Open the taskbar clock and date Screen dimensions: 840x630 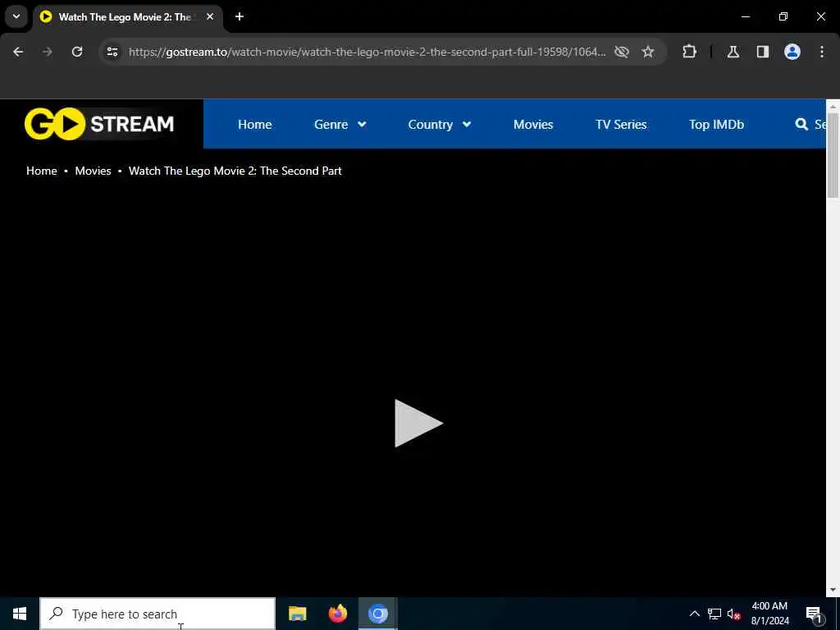pyautogui.click(x=769, y=614)
